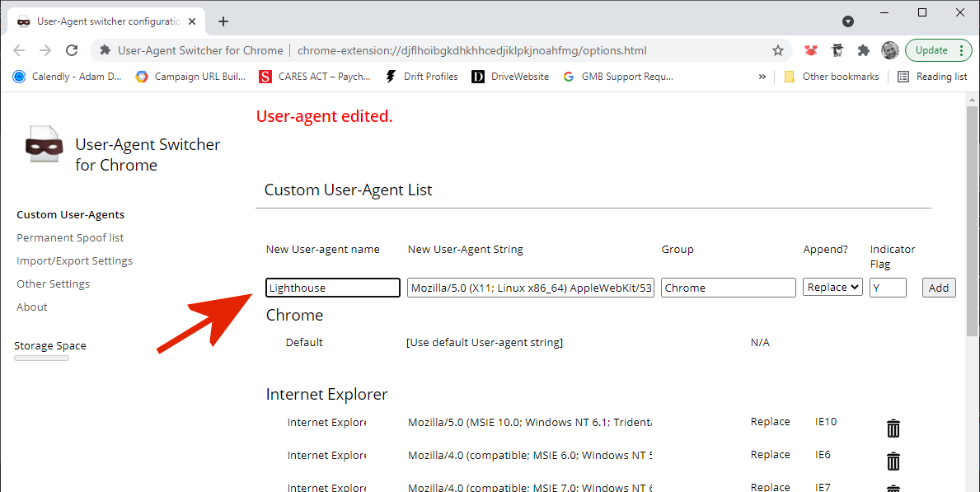Click the green Update button
This screenshot has height=492, width=980.
pyautogui.click(x=931, y=50)
